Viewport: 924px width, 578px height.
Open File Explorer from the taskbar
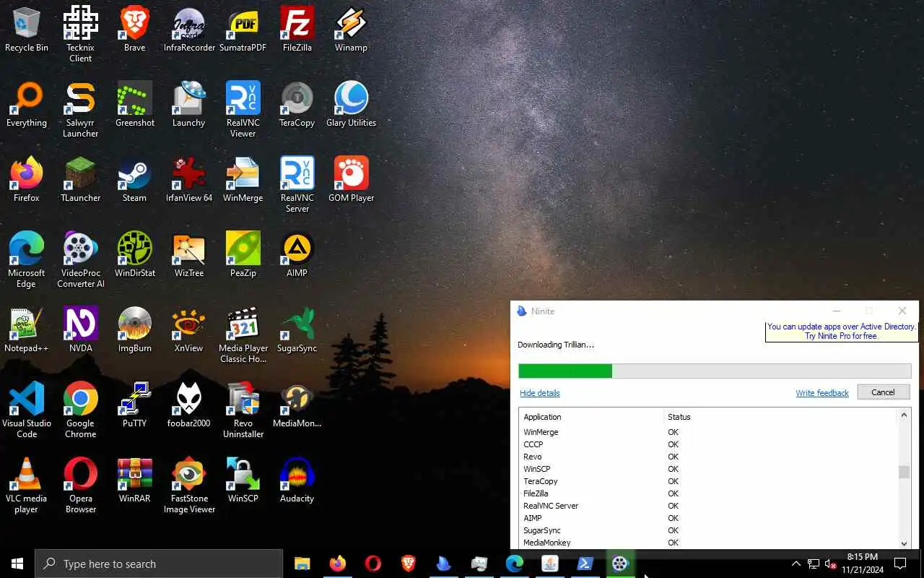click(302, 564)
